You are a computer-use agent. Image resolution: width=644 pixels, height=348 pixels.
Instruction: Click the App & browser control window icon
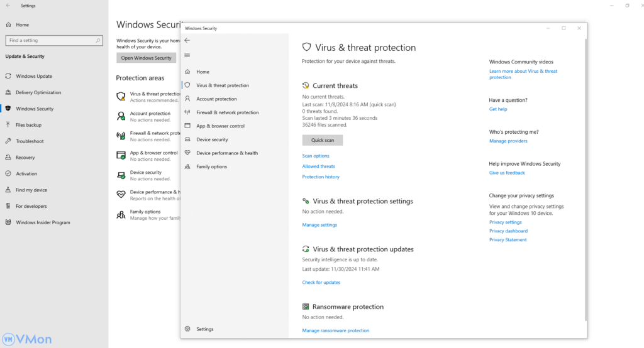(x=187, y=126)
